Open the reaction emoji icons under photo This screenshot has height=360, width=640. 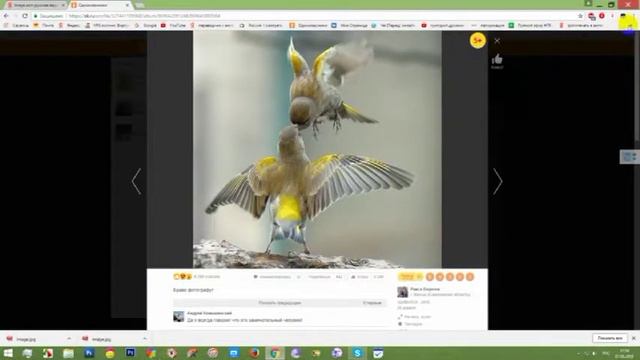(x=182, y=277)
